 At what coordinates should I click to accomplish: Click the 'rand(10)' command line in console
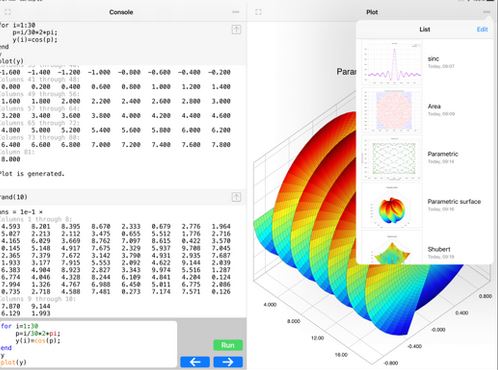[x=14, y=197]
